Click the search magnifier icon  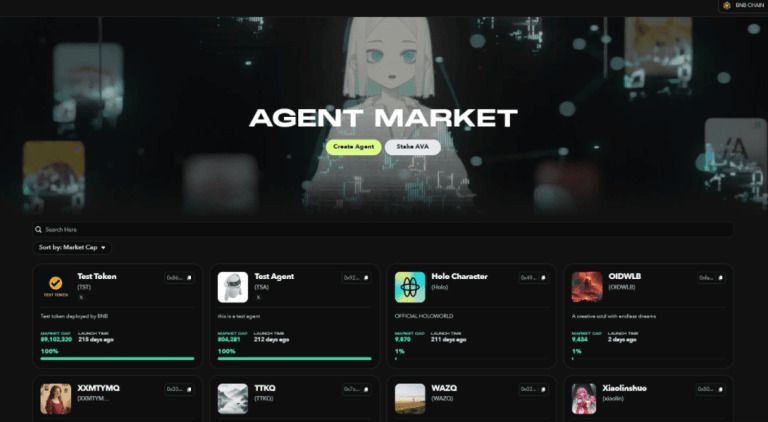point(38,229)
